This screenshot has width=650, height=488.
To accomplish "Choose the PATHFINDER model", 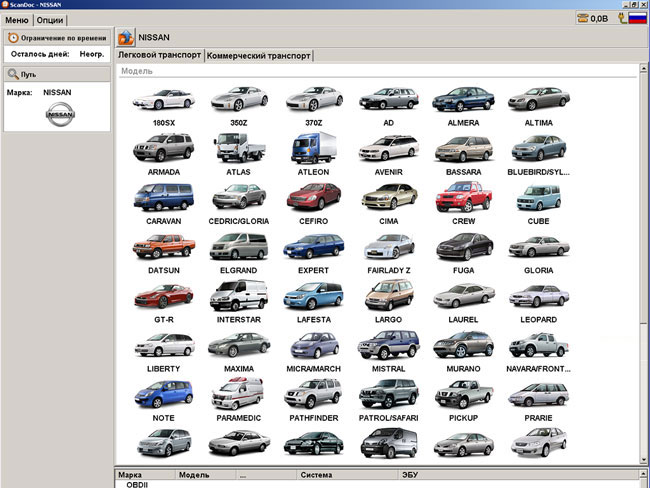I will pyautogui.click(x=313, y=394).
